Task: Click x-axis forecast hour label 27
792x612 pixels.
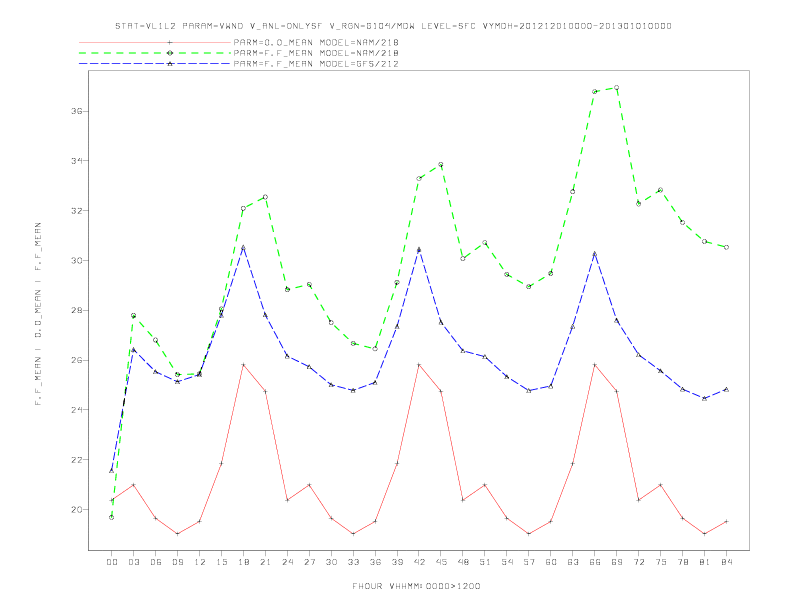Action: tap(309, 562)
